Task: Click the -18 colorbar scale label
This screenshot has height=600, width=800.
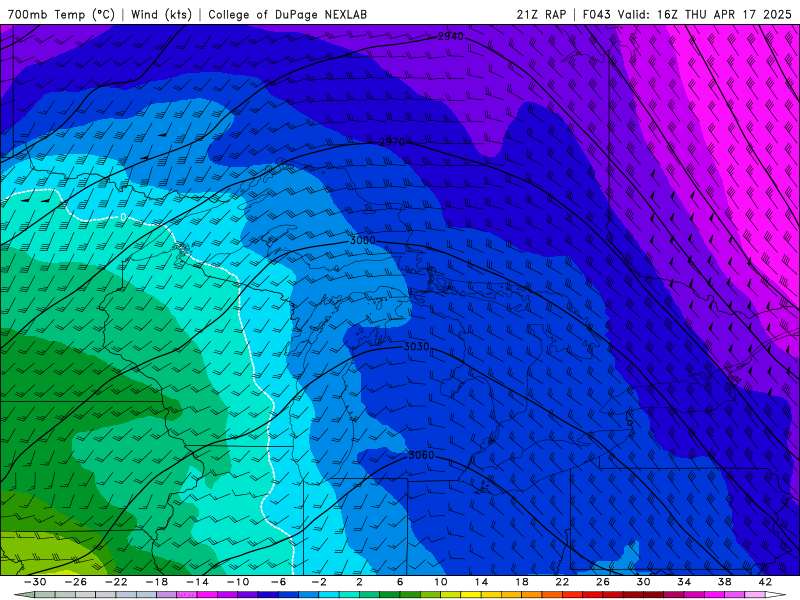Action: tap(157, 582)
